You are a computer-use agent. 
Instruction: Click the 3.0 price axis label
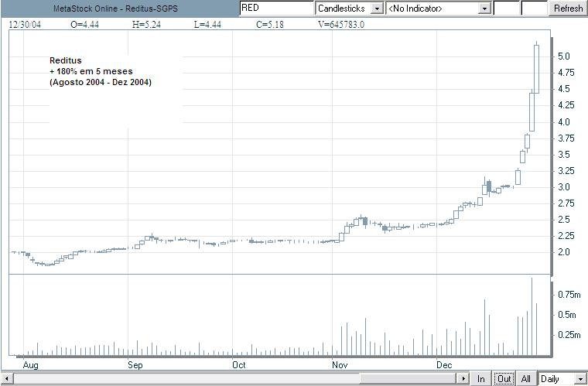[563, 187]
